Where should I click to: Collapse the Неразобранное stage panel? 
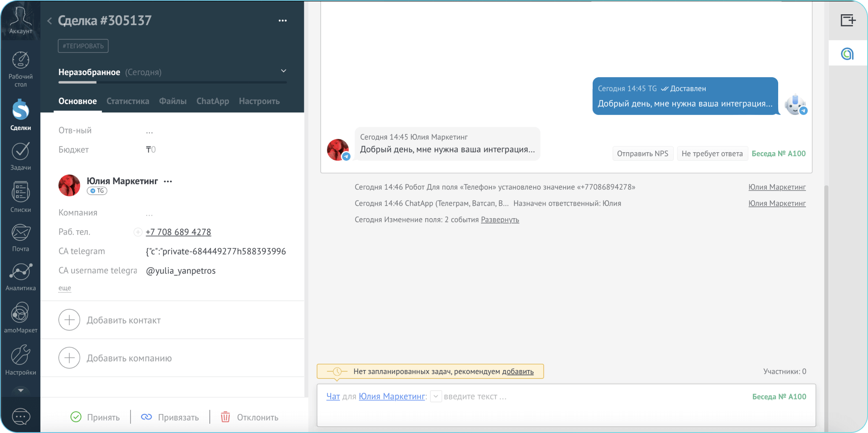tap(284, 70)
